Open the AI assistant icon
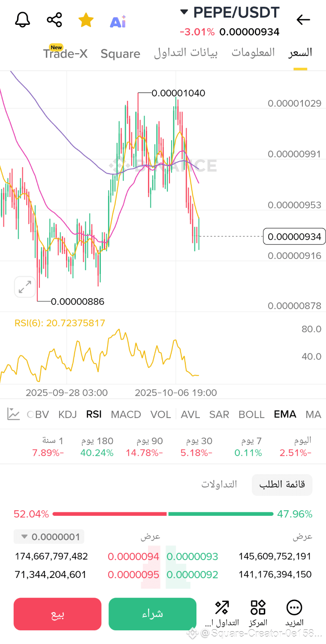 click(118, 21)
